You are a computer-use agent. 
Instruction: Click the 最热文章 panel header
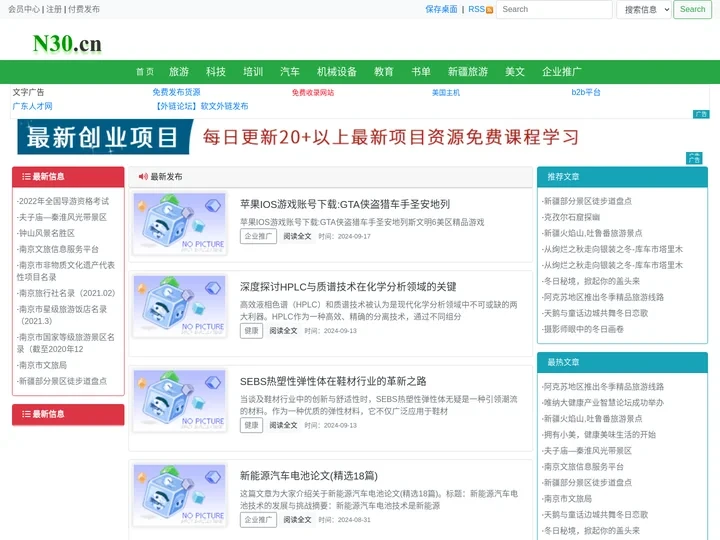click(622, 362)
